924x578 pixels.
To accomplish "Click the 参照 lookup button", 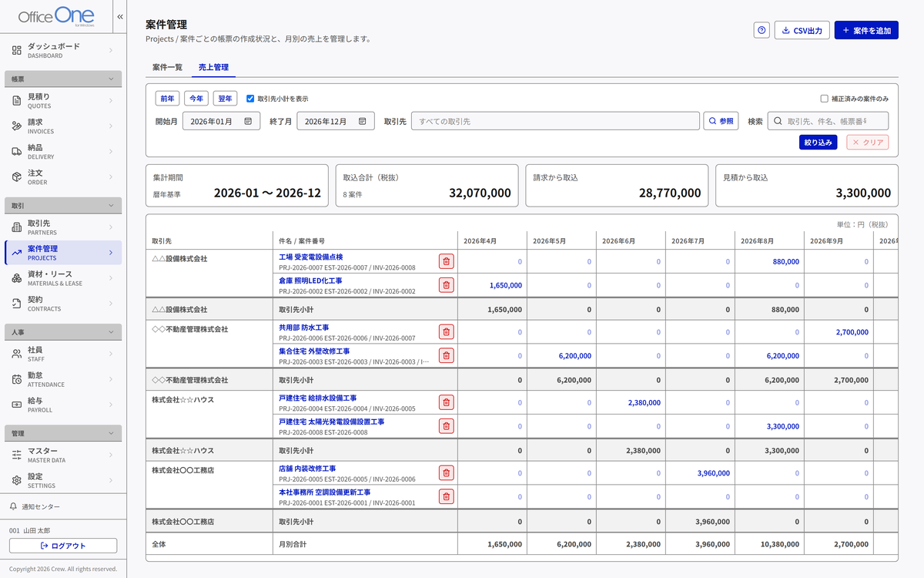I will click(x=721, y=121).
